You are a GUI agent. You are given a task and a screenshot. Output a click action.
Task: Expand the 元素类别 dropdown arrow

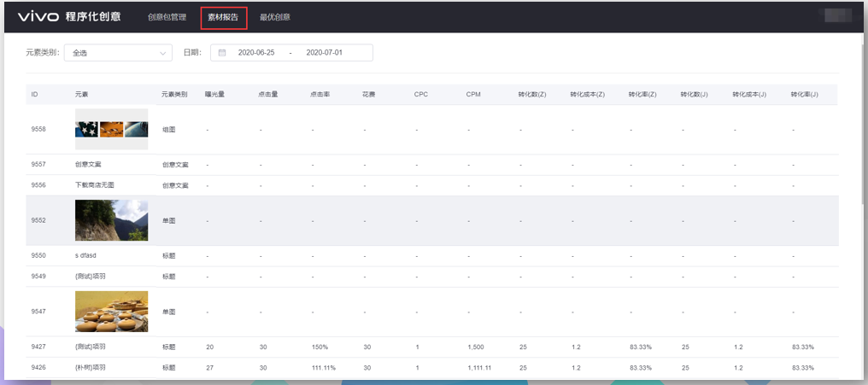163,53
